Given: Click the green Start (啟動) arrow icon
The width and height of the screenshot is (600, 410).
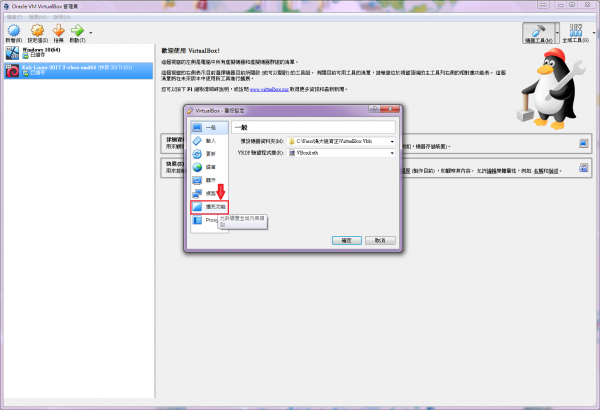Looking at the screenshot, I should pos(79,29).
